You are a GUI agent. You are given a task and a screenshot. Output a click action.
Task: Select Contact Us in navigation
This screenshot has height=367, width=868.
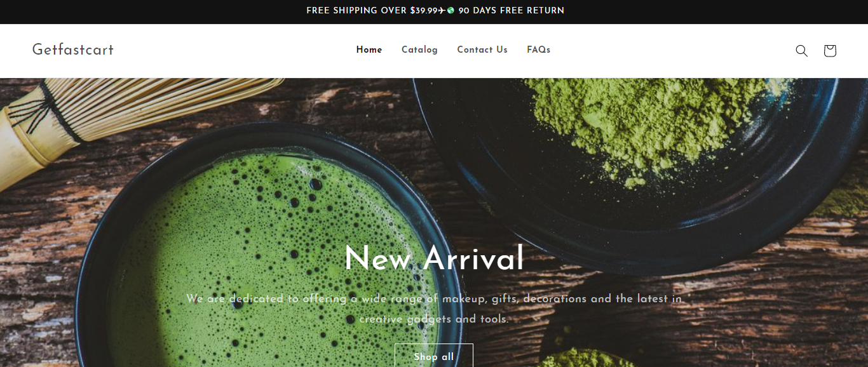point(482,50)
